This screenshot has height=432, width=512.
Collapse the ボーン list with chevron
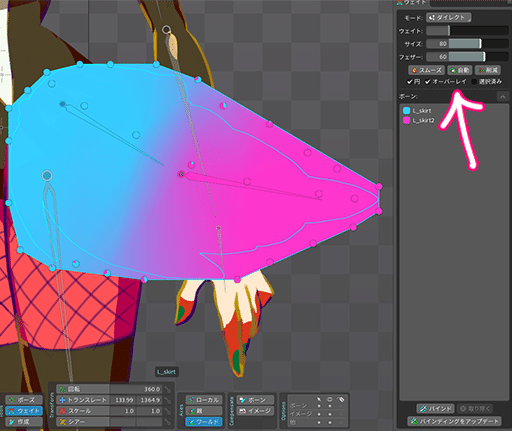502,97
